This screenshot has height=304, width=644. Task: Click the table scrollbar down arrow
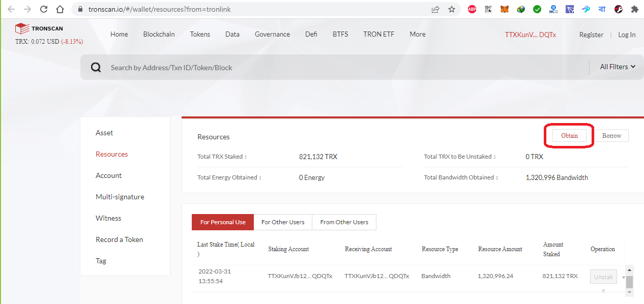pos(629,292)
